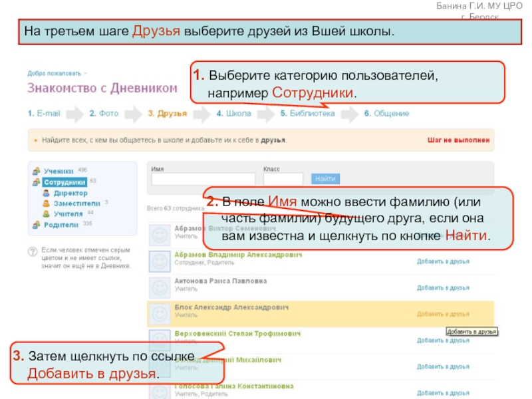Image resolution: width=532 pixels, height=399 pixels.
Task: Click the Всего 63 сотрудника count text
Action: tap(176, 208)
